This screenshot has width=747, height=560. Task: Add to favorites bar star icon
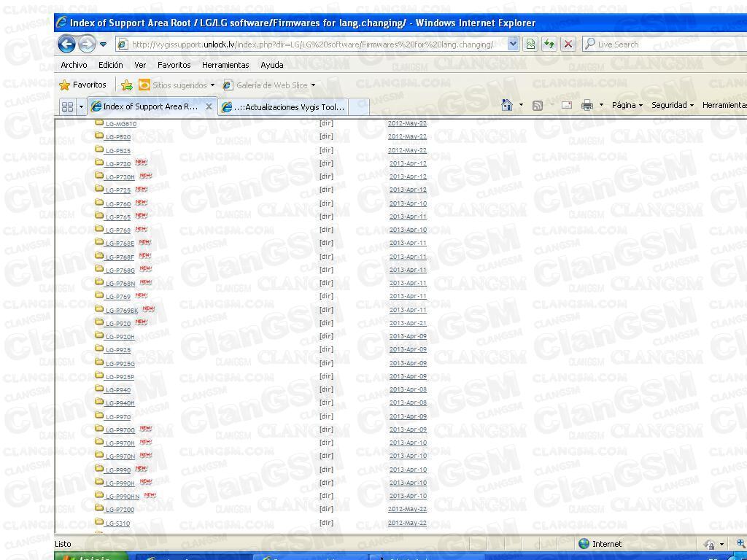tap(127, 85)
